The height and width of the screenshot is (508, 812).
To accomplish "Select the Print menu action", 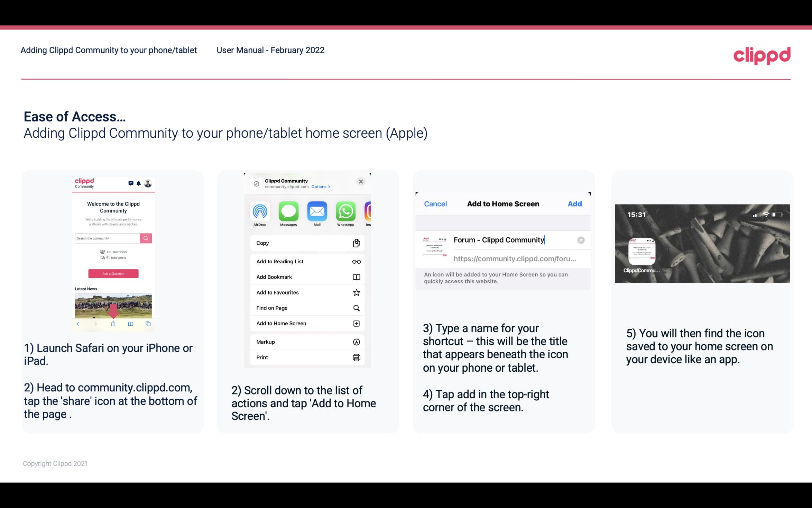I will [307, 357].
